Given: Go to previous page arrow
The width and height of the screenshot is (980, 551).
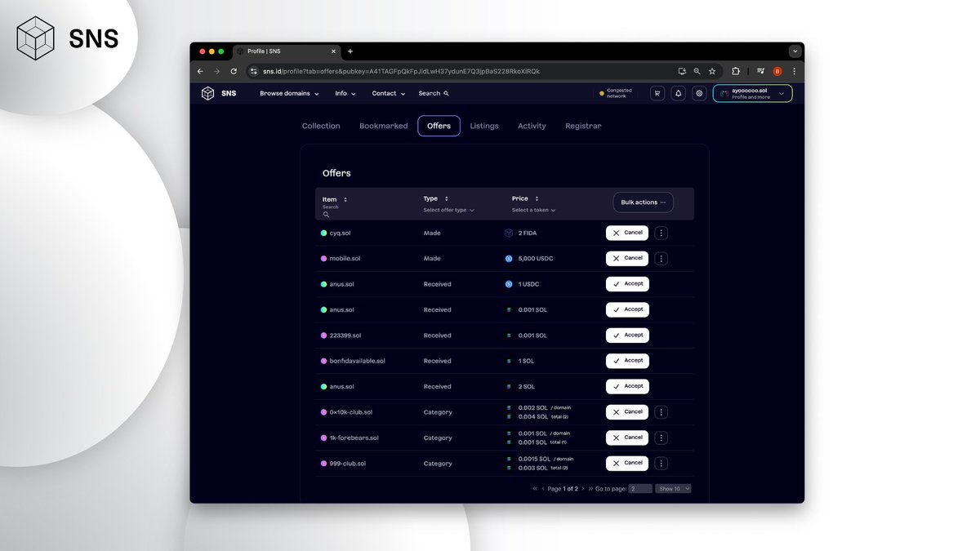Looking at the screenshot, I should (x=543, y=488).
